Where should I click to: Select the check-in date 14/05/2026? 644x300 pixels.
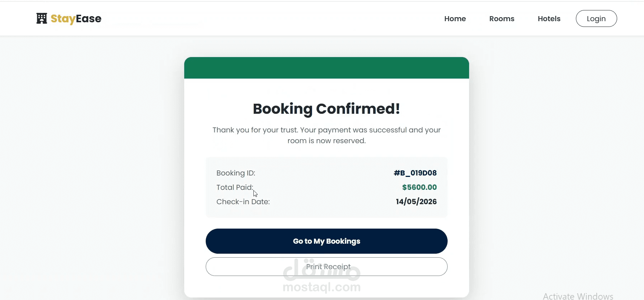(x=416, y=202)
